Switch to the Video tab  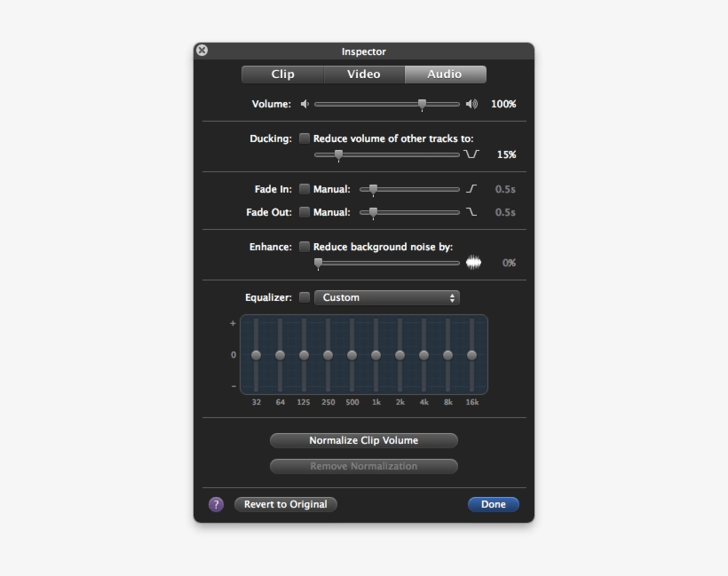pyautogui.click(x=363, y=75)
